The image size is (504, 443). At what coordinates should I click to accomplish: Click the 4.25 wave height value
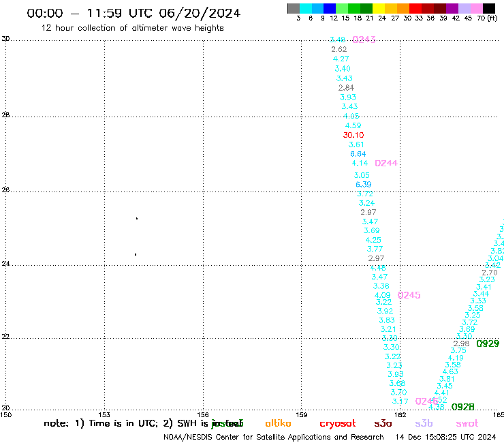pos(373,240)
